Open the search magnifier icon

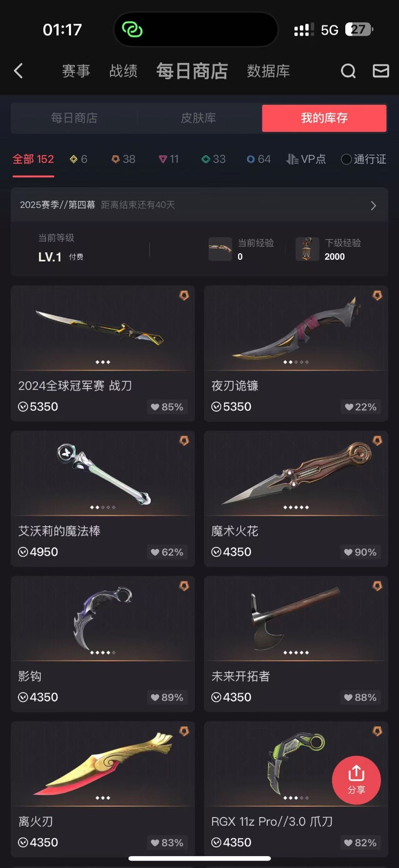point(348,71)
